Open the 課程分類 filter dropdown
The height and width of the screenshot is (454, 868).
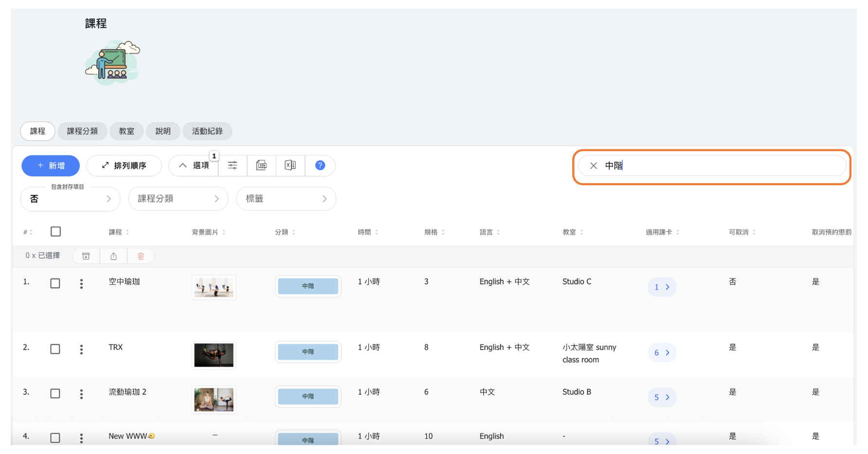point(178,199)
